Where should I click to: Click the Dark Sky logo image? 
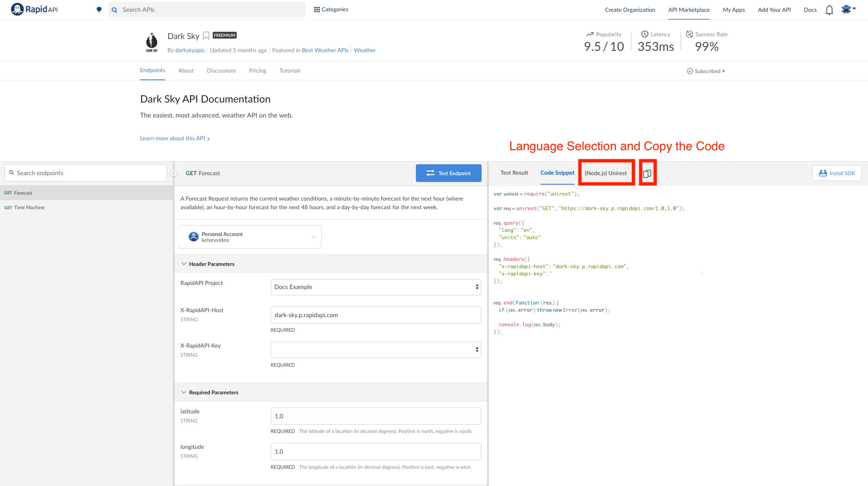152,42
